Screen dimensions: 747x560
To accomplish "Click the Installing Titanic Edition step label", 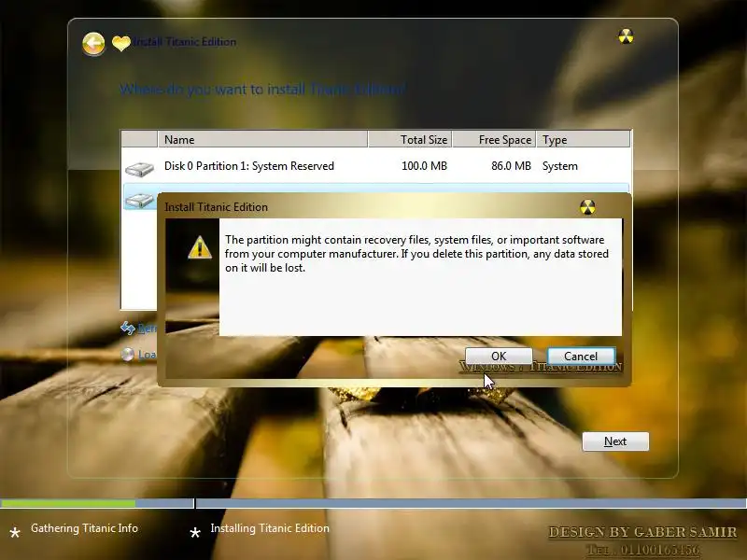I will 270,528.
